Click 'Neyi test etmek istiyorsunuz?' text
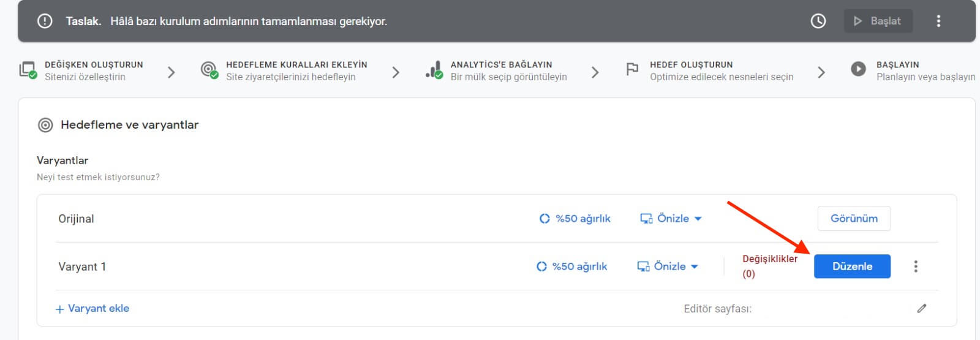Viewport: 980px width, 340px height. coord(98,177)
